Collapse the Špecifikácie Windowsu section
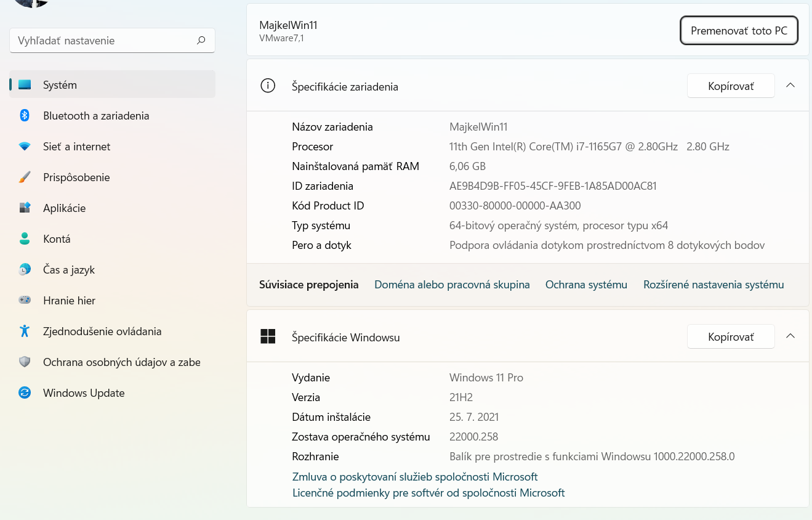The image size is (812, 520). click(x=790, y=336)
